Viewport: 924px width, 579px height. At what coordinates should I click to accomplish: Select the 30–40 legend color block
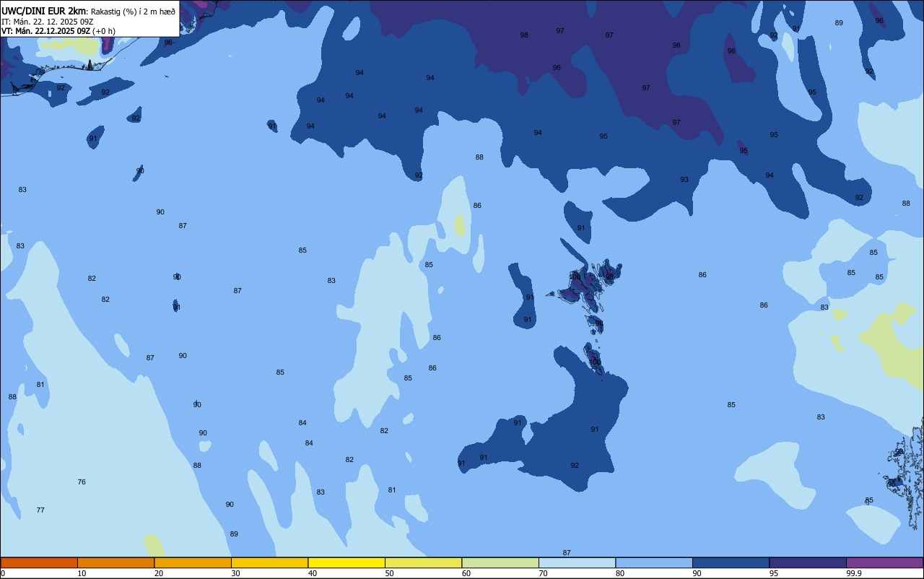coord(269,562)
